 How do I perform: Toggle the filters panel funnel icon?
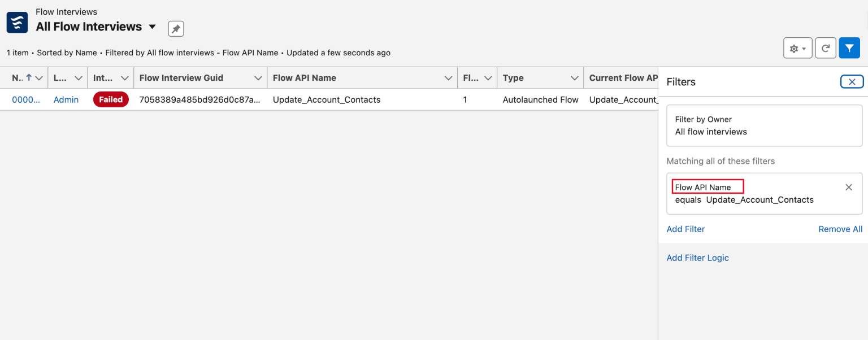849,49
